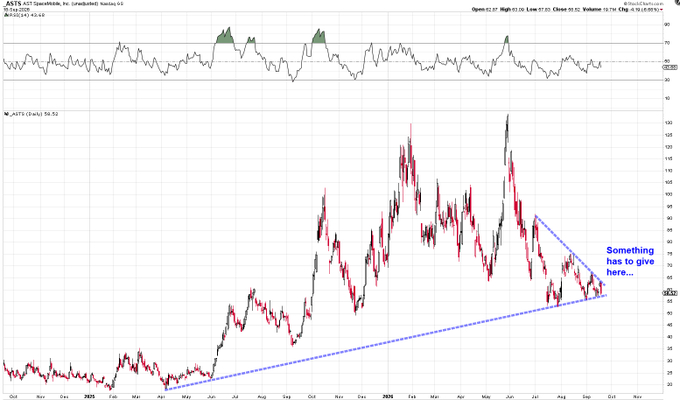Image resolution: width=680 pixels, height=400 pixels.
Task: Click the bold 2025 year label on date axis
Action: (89, 397)
